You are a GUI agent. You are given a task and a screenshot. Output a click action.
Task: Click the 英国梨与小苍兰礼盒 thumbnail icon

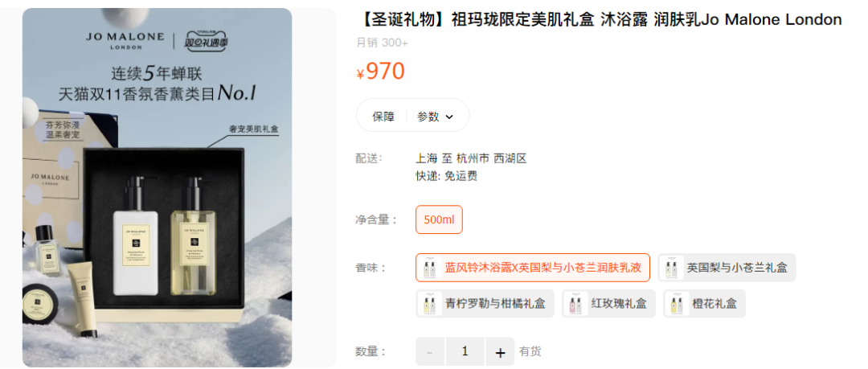(671, 269)
